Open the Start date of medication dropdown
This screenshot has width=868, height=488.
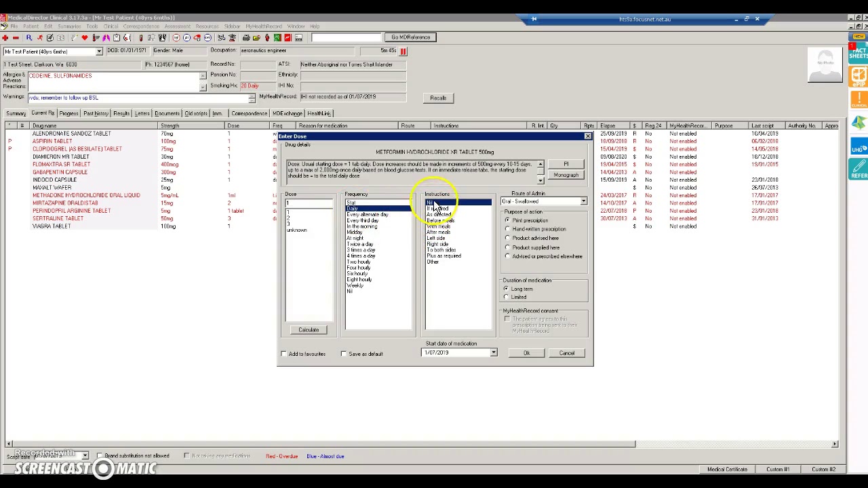click(494, 353)
